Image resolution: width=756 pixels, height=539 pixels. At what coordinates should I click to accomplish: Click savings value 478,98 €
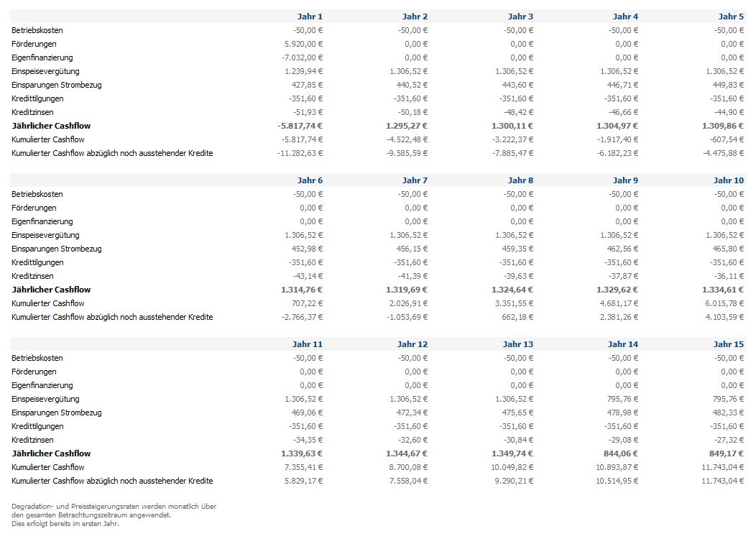pyautogui.click(x=622, y=413)
